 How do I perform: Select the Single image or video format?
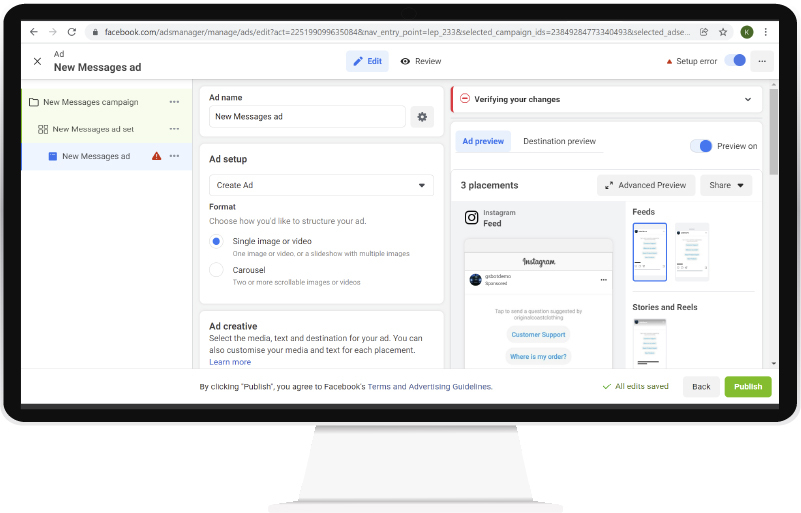(216, 241)
